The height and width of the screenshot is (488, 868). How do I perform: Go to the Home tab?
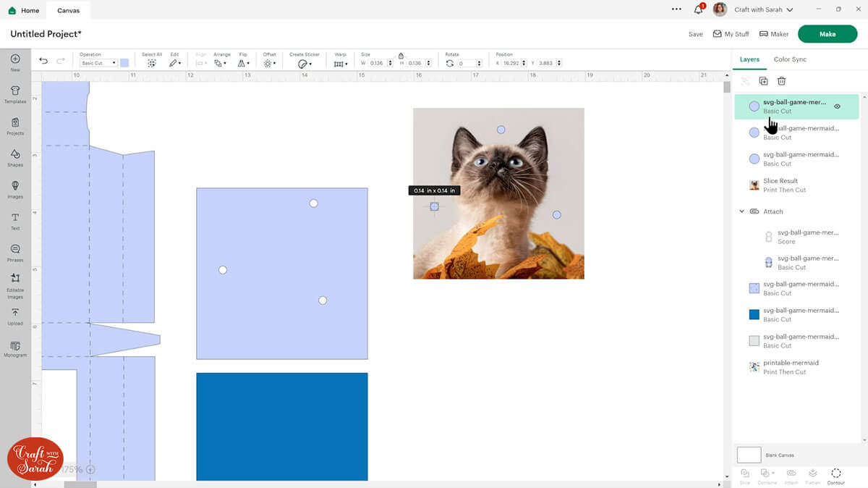coord(23,10)
